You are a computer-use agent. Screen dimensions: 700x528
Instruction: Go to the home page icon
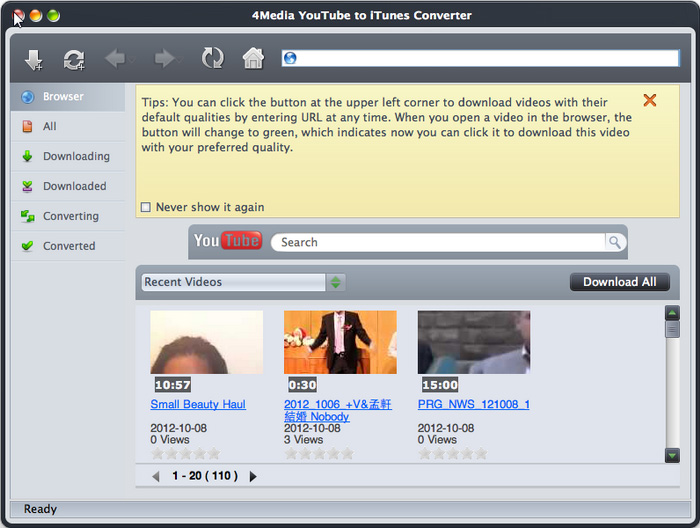coord(253,59)
